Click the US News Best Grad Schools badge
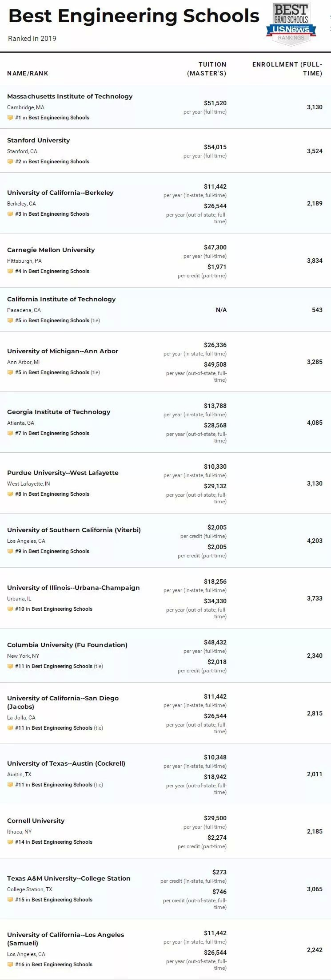The height and width of the screenshot is (980, 331). tap(291, 24)
